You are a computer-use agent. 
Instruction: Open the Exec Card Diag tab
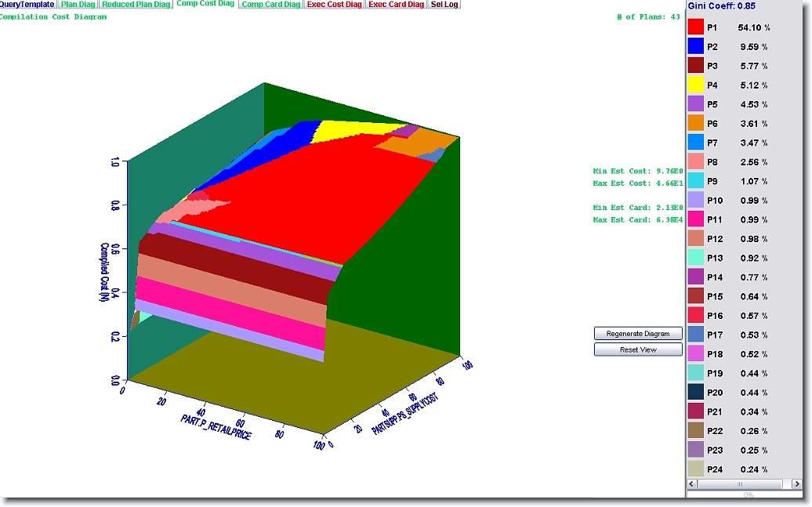click(x=396, y=5)
